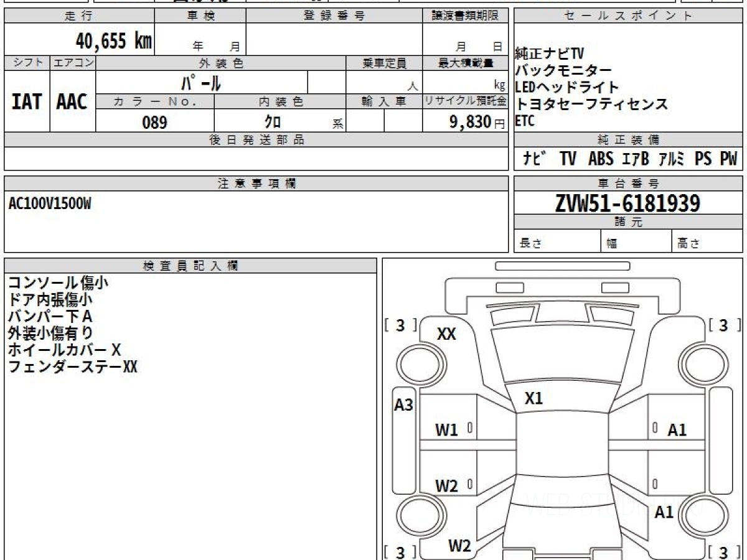Click the 注意事項欄 heading
The image size is (747, 560).
(256, 184)
